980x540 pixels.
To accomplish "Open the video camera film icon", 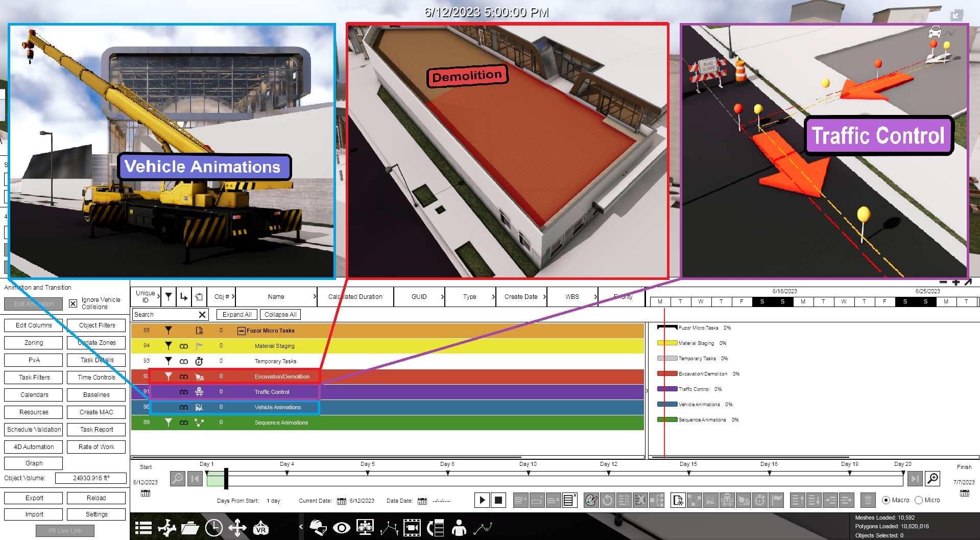I will [412, 528].
